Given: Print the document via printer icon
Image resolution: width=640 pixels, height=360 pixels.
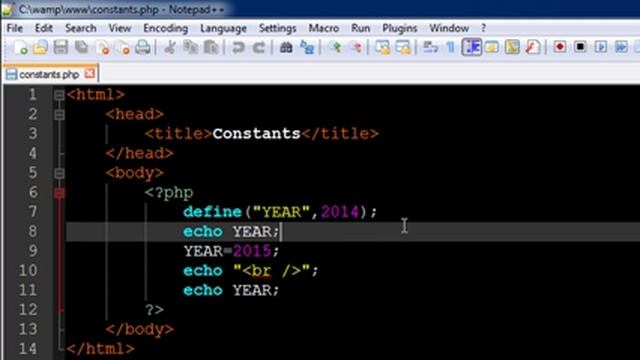Looking at the screenshot, I should [x=143, y=47].
